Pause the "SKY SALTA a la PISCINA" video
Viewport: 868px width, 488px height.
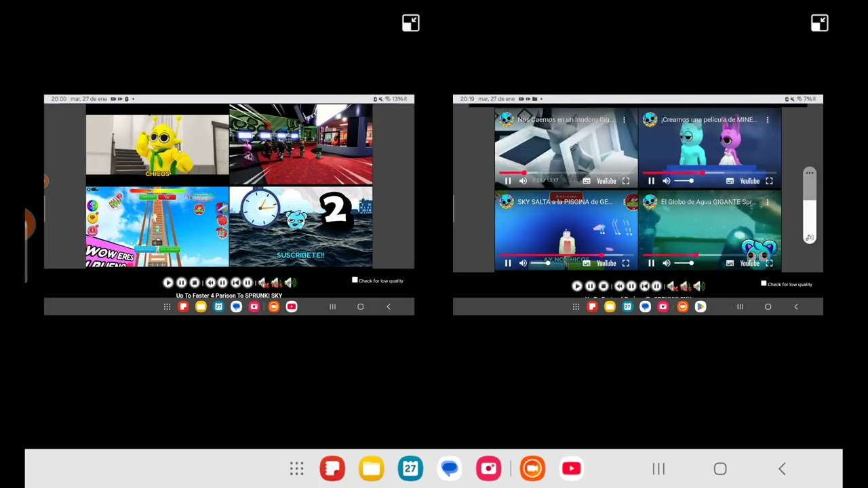(x=508, y=263)
